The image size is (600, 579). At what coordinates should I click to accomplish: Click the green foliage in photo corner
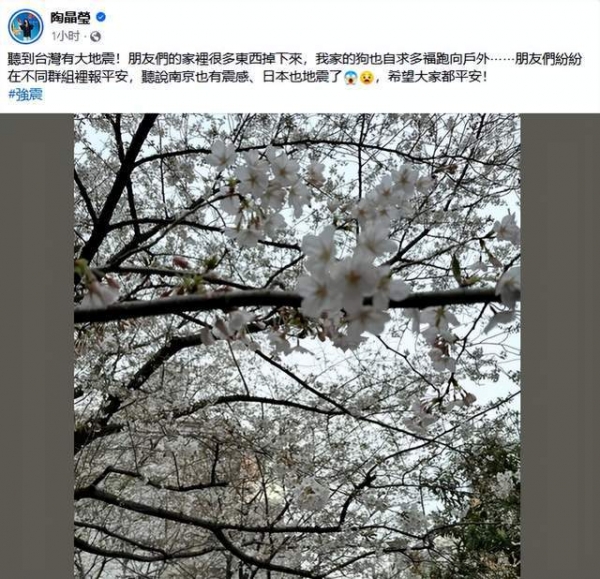(x=490, y=509)
